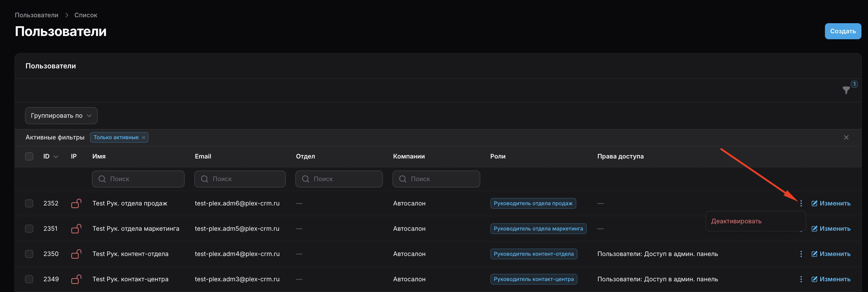
Task: Open the table filter funnel icon
Action: tap(846, 90)
